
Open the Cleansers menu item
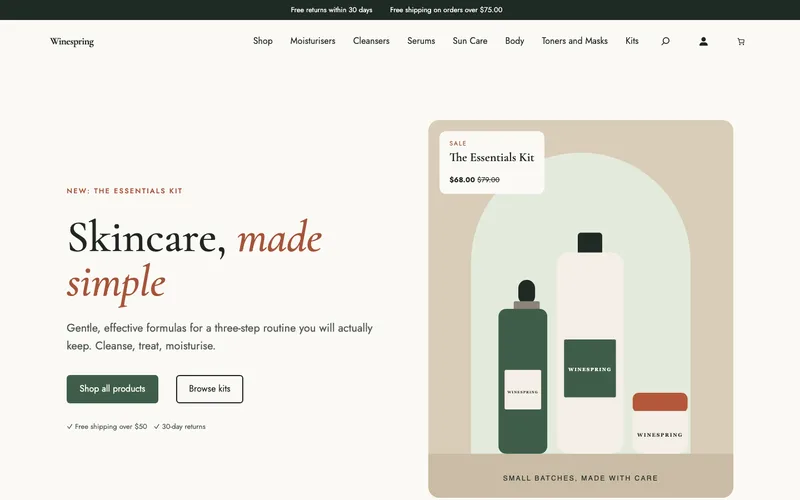[371, 41]
